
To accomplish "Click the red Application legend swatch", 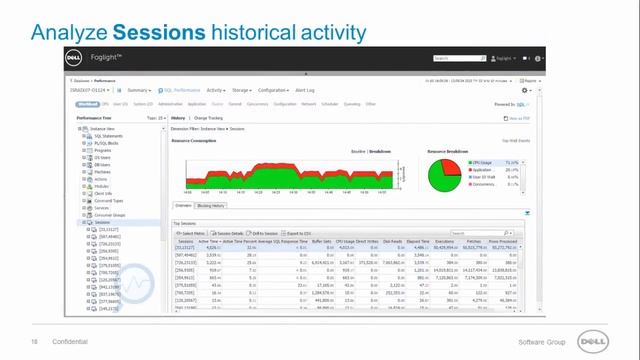I will (x=470, y=170).
